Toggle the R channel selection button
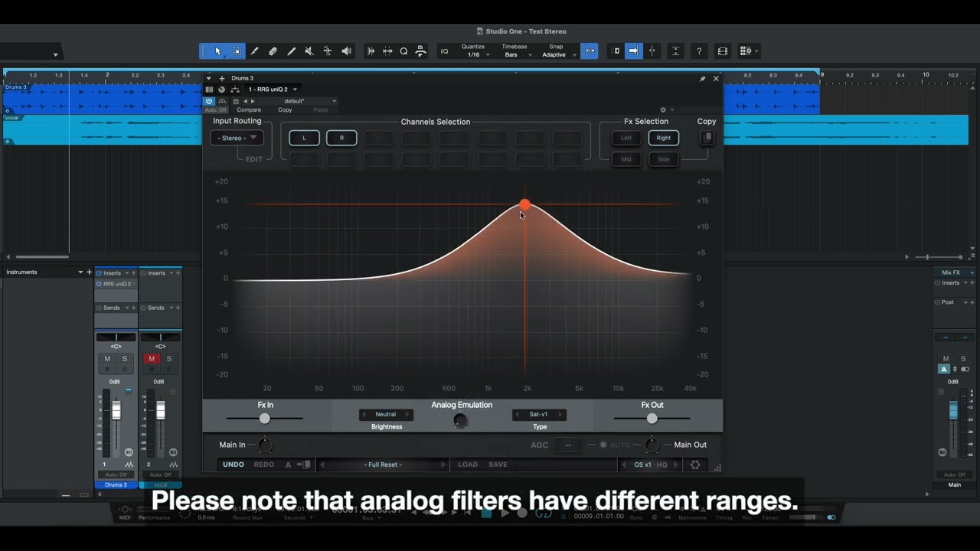The width and height of the screenshot is (980, 551). point(341,138)
